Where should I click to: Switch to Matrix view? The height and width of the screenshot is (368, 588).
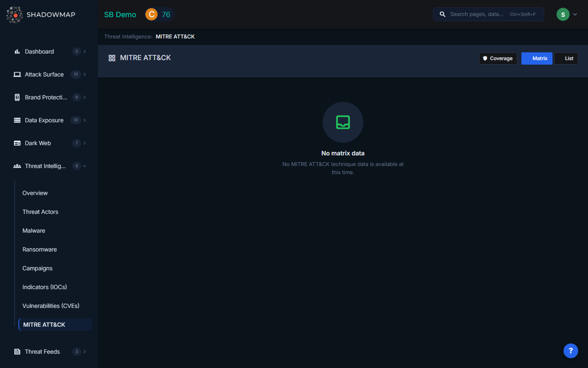point(537,58)
